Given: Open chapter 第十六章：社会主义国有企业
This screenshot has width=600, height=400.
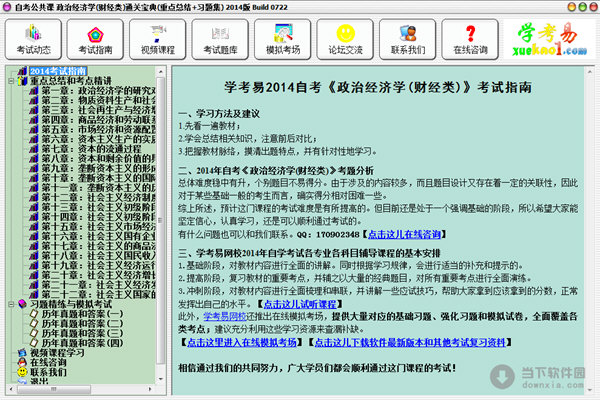Looking at the screenshot, I should (98, 237).
